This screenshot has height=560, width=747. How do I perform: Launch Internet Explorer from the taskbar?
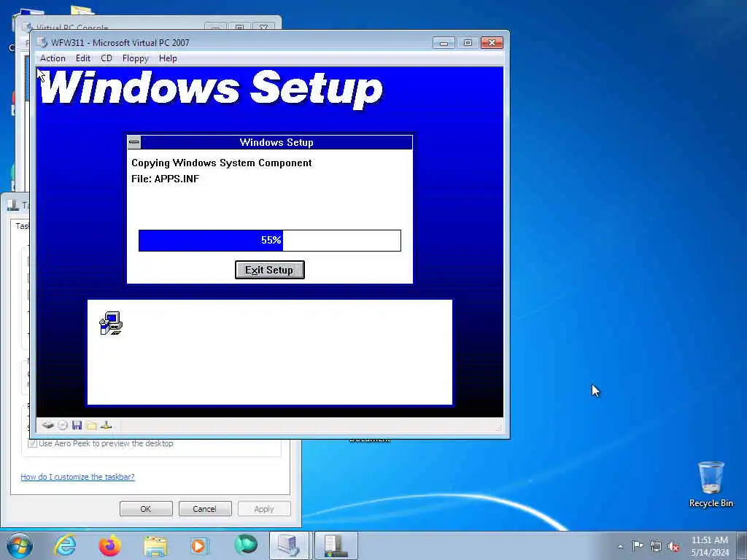click(x=65, y=545)
